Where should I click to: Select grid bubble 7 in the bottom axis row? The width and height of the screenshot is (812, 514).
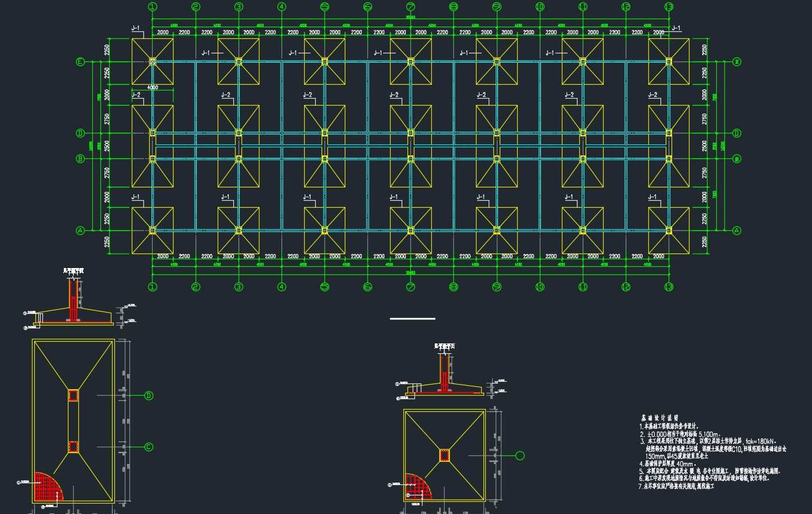[410, 287]
